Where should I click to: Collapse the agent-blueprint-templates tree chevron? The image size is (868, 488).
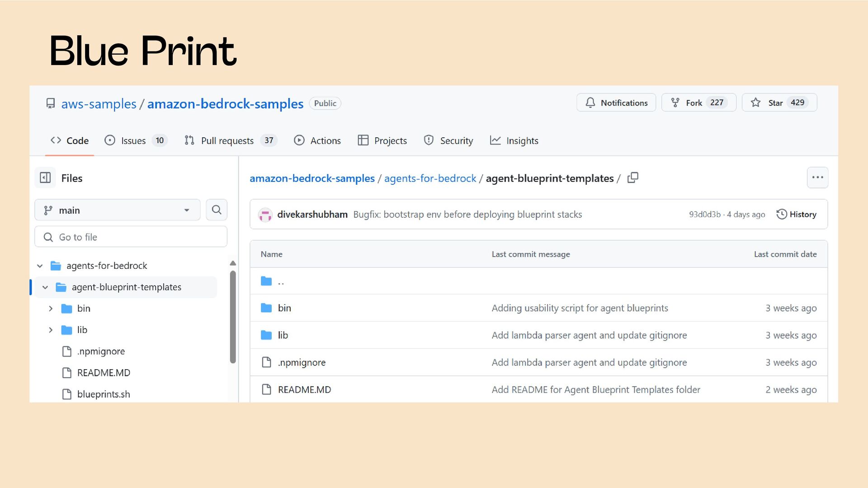point(45,287)
